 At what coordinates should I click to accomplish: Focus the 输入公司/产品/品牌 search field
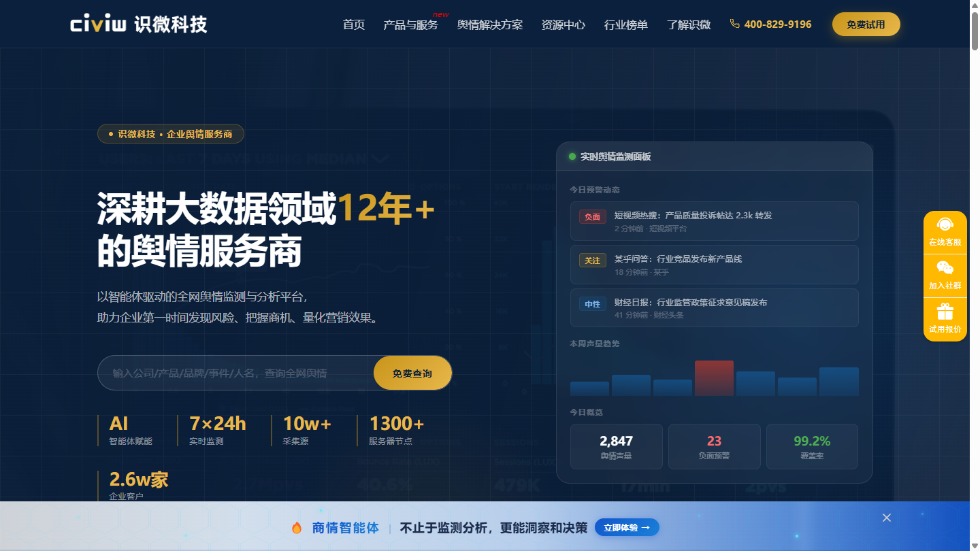[236, 373]
